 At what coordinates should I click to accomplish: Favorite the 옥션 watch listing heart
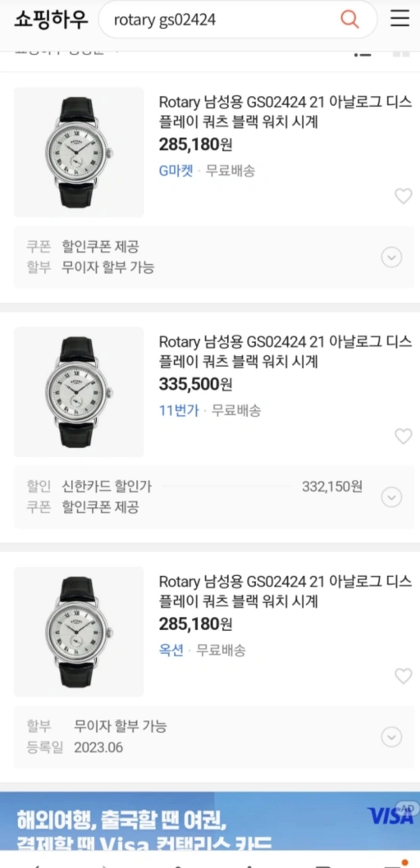pyautogui.click(x=404, y=676)
